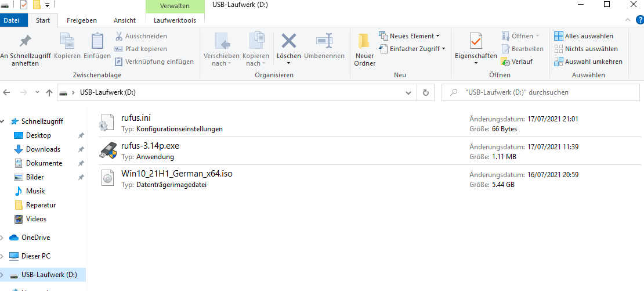Click the USB-Laufwerk (D:) durchsuchen search box
Viewport: 644px width, 291px height.
[x=541, y=92]
